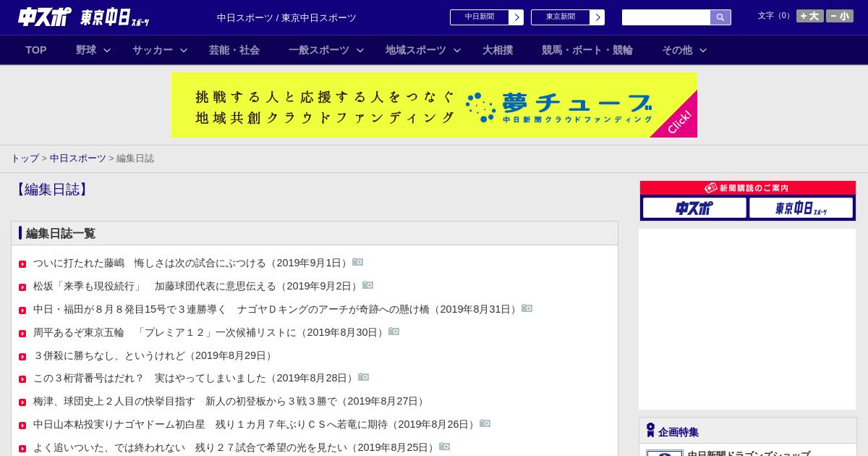The height and width of the screenshot is (456, 868).
Task: Open the article この３桁背番号はだれ？
Action: 195,378
